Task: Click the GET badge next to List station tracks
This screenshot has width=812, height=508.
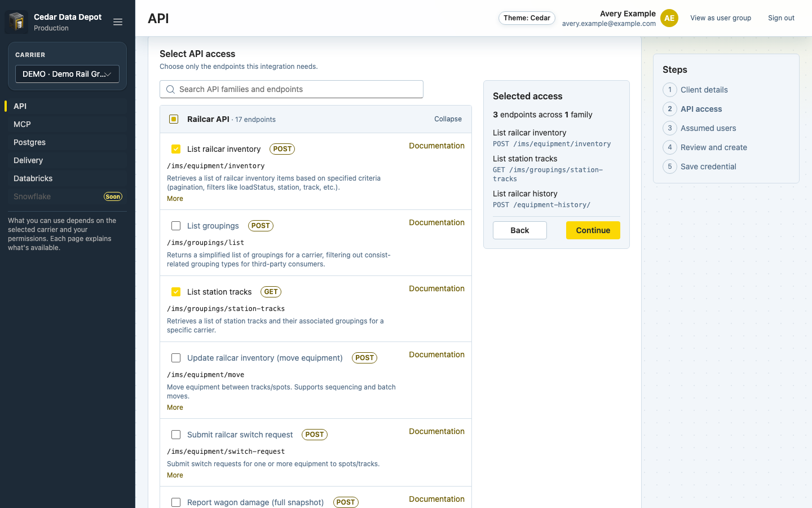Action: tap(271, 292)
